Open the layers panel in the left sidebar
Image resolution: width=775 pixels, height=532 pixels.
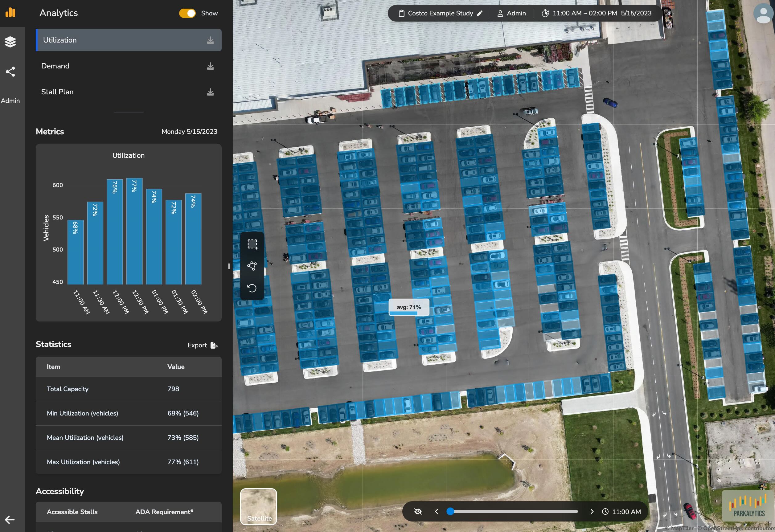tap(11, 42)
